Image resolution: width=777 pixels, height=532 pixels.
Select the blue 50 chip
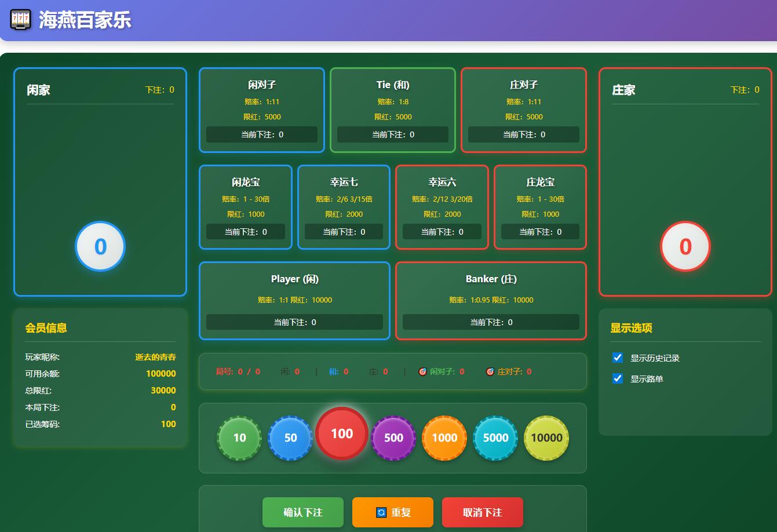290,438
